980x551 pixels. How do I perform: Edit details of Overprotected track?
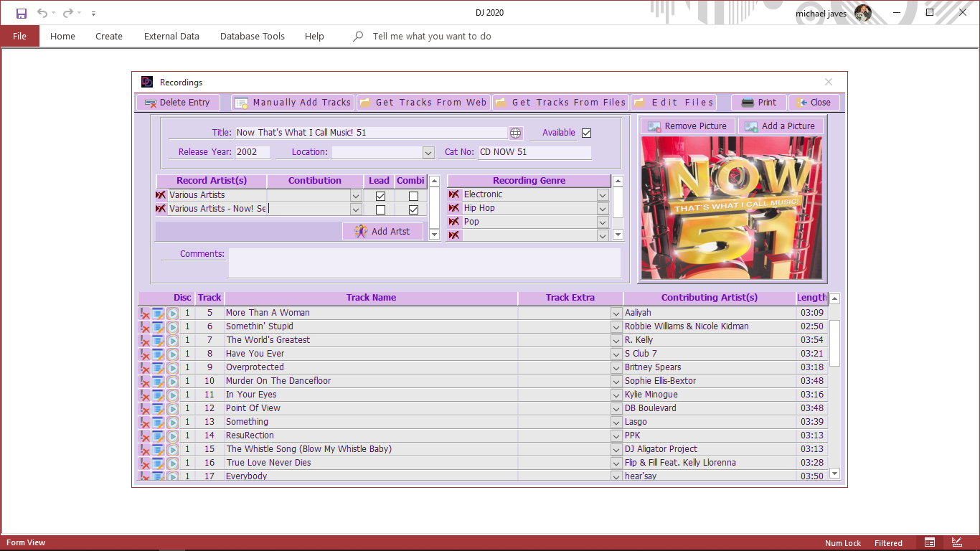coord(158,367)
